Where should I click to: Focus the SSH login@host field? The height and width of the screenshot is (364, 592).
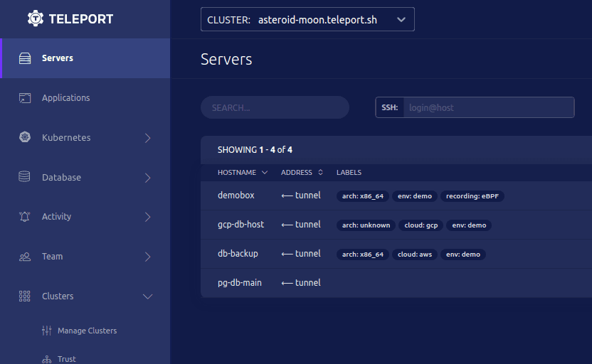pos(489,107)
